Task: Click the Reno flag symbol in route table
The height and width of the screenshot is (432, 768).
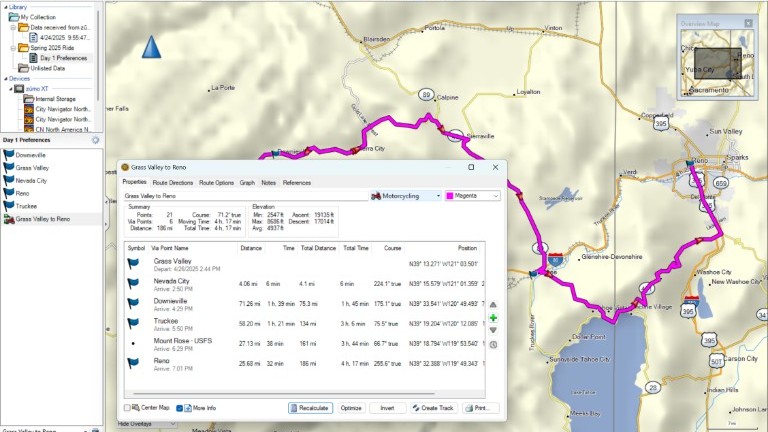Action: [x=133, y=363]
